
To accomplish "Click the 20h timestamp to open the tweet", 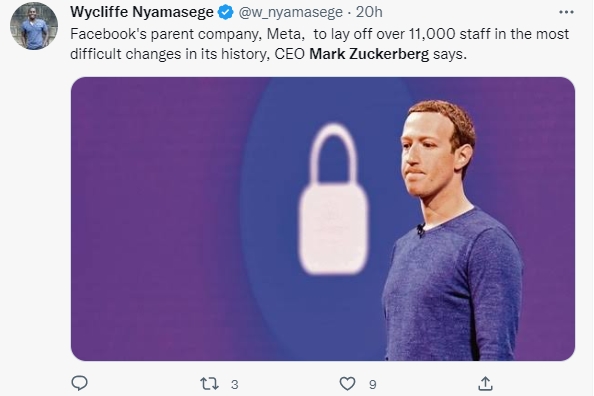I will click(x=369, y=12).
